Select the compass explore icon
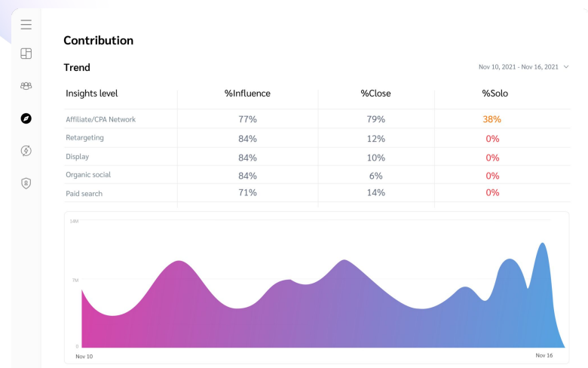Viewport: 588px width, 368px height. [x=26, y=118]
